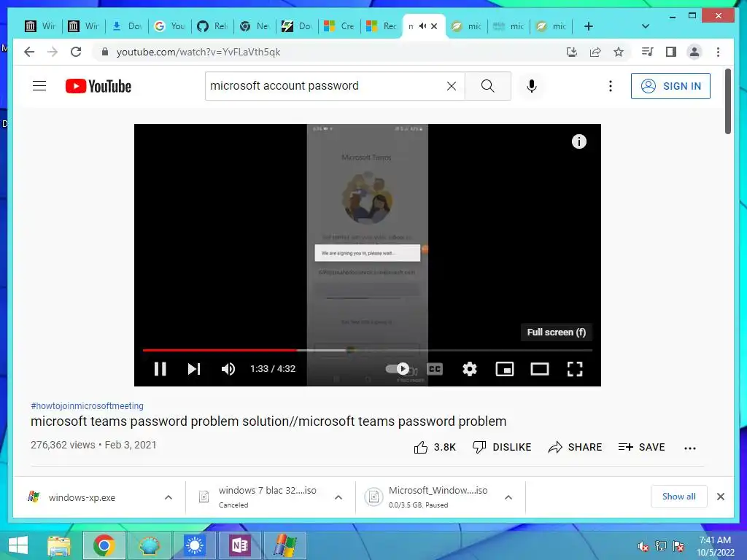Image resolution: width=747 pixels, height=560 pixels.
Task: Open OneNote from taskbar
Action: 239,545
